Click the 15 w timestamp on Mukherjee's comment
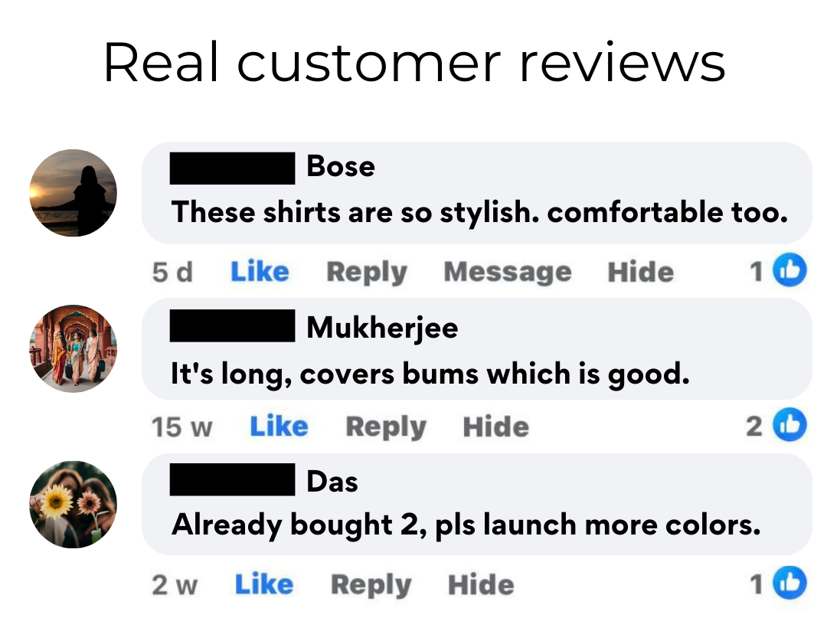The height and width of the screenshot is (644, 827). click(x=182, y=427)
